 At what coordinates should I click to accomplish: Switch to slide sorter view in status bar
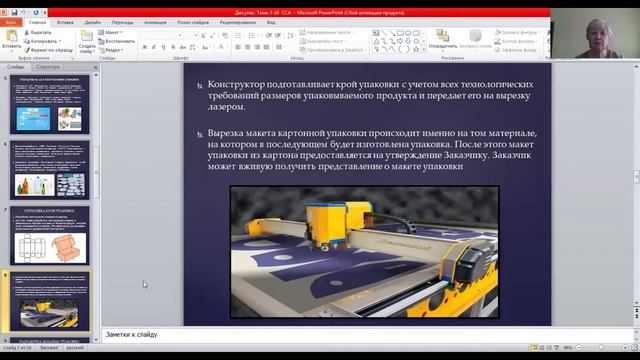click(542, 348)
